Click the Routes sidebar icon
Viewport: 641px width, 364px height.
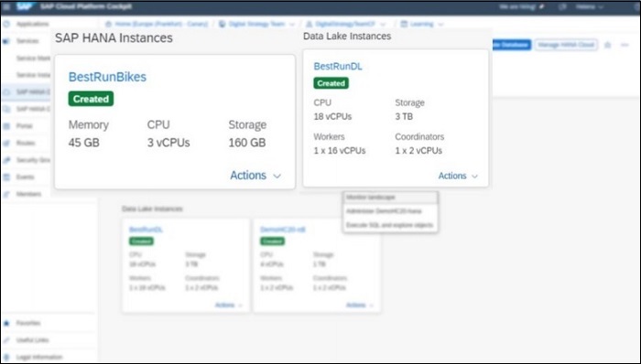tap(6, 144)
